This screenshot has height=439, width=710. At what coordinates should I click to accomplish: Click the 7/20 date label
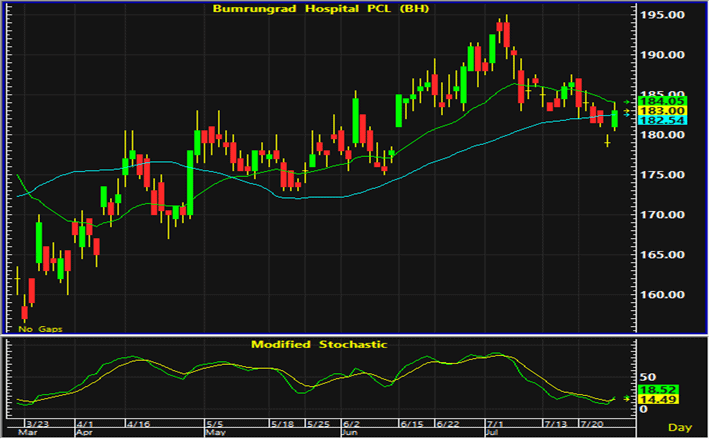(592, 424)
